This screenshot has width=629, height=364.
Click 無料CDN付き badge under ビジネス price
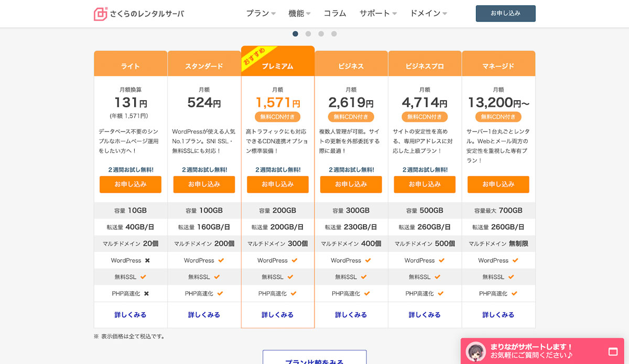pos(351,117)
